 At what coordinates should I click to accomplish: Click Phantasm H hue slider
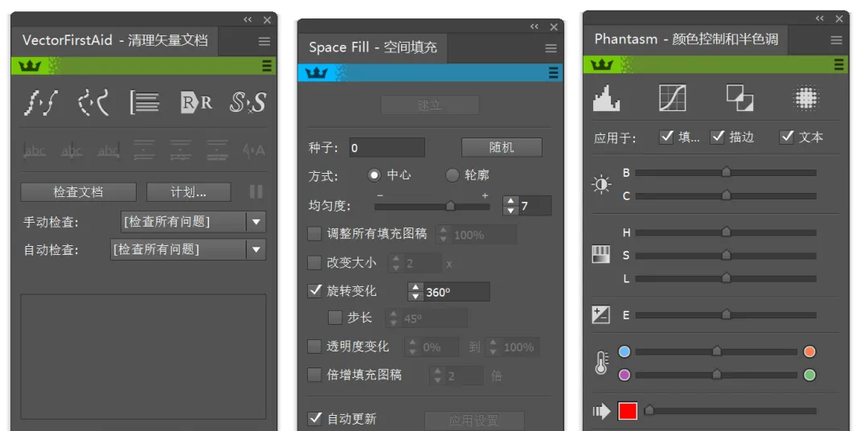(x=726, y=232)
